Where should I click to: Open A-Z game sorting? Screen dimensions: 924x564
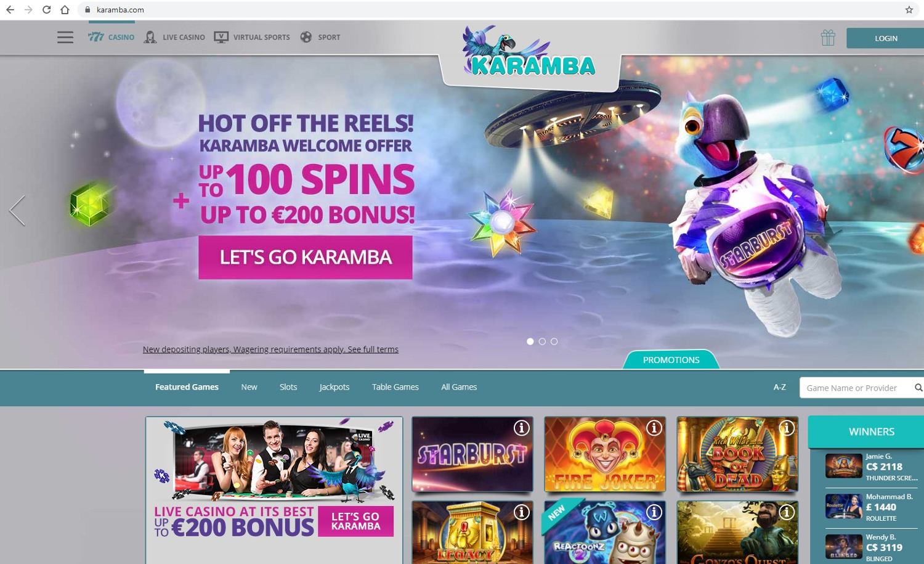(780, 387)
